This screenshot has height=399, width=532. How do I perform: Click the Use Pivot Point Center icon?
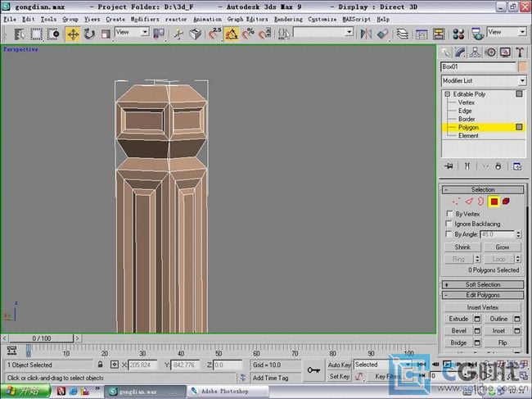coord(159,34)
